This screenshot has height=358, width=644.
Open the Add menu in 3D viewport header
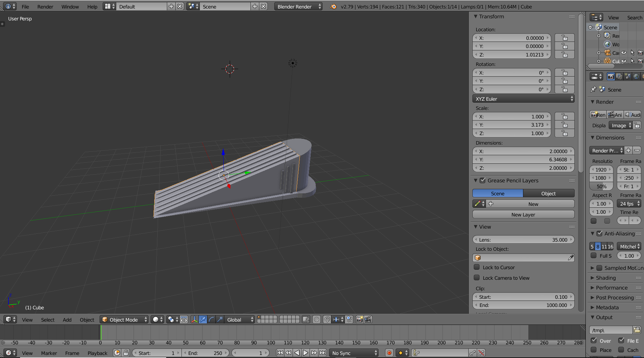[67, 320]
